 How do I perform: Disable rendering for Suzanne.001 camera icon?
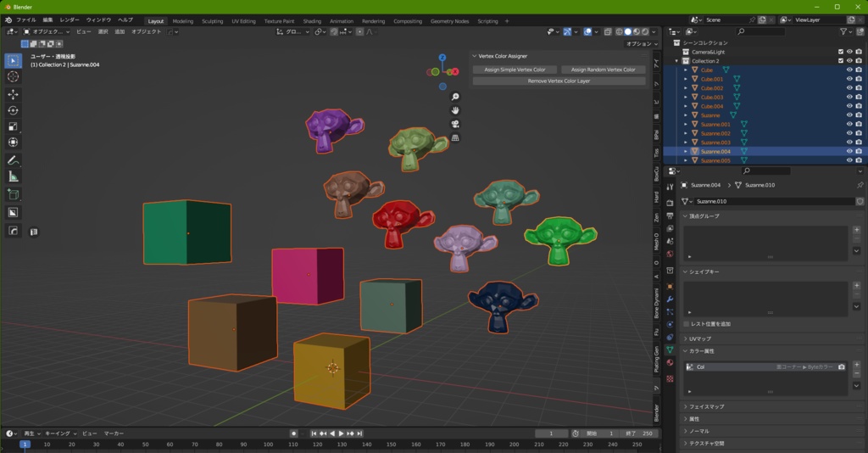click(x=859, y=124)
